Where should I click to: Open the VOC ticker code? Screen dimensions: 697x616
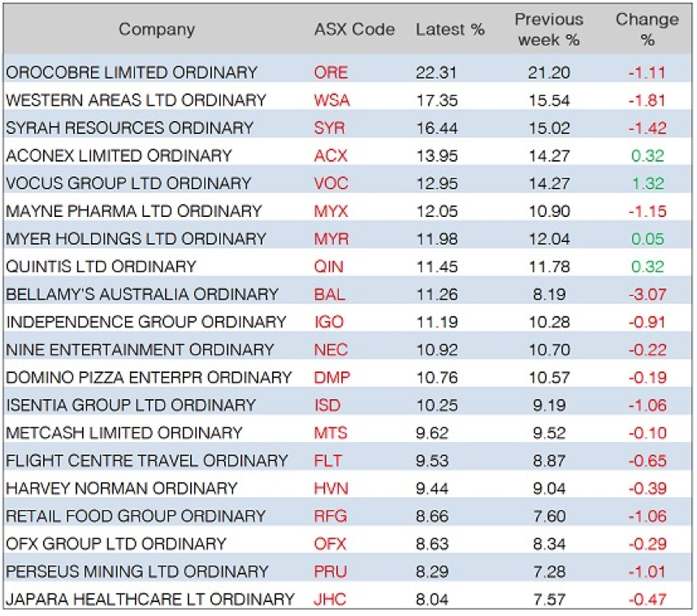(x=331, y=183)
